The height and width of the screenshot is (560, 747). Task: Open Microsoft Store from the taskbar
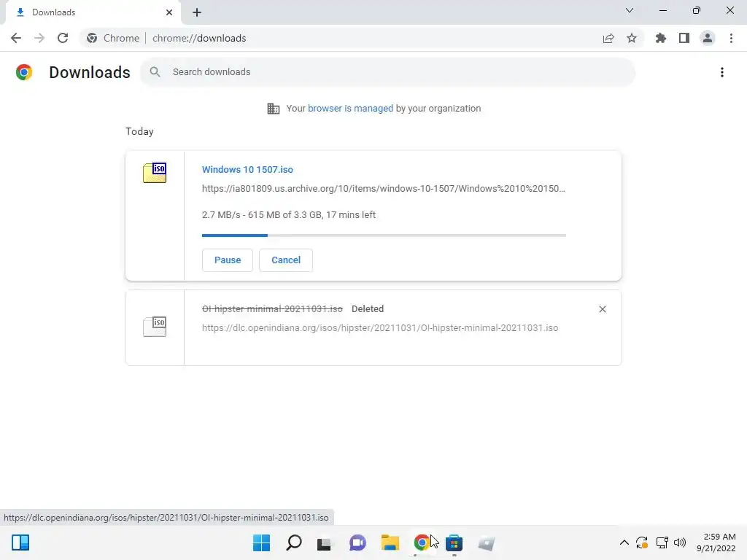454,542
